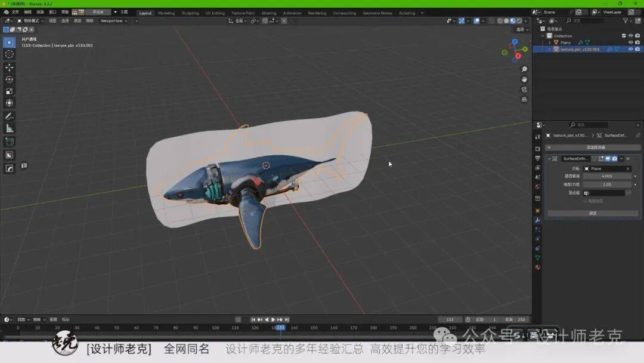This screenshot has height=363, width=644.
Task: Enable wireframe viewport shading
Action: tap(500, 20)
